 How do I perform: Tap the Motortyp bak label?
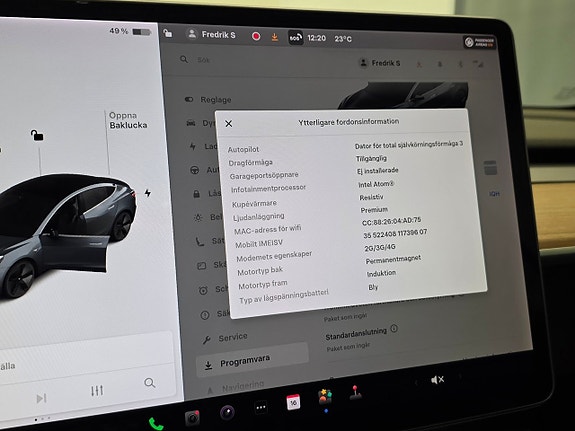click(x=260, y=271)
